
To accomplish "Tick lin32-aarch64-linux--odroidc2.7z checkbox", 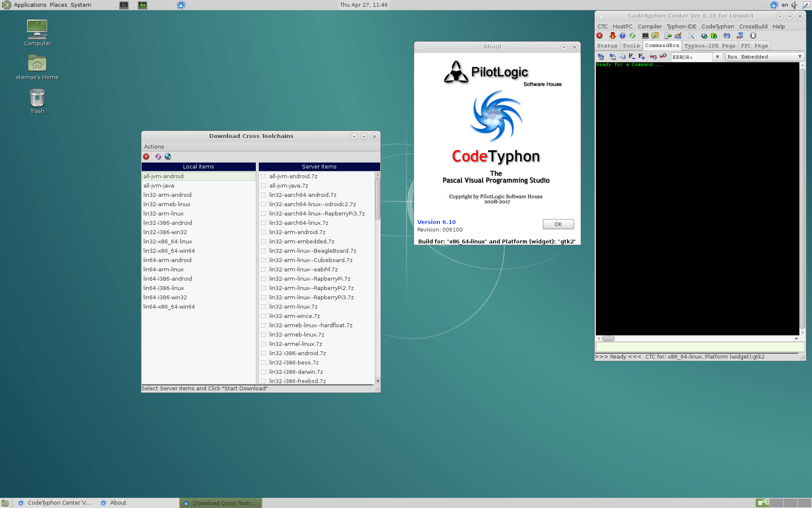I will [263, 204].
